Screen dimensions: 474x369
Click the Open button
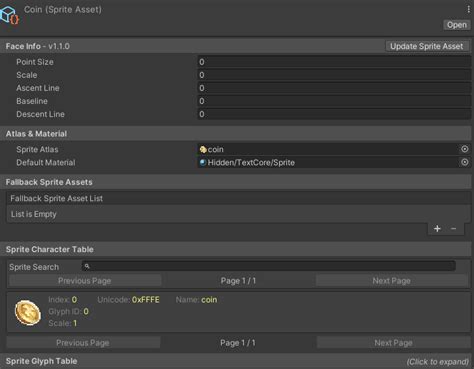(457, 25)
